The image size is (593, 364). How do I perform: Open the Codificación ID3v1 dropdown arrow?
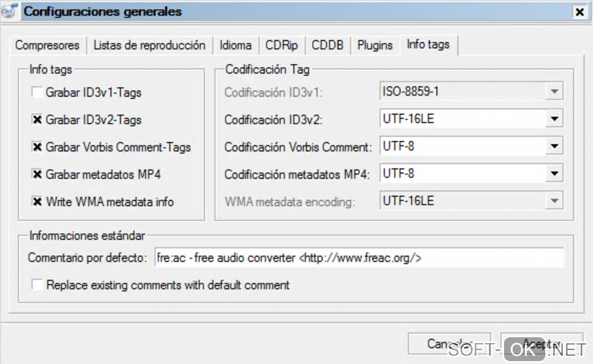click(555, 92)
